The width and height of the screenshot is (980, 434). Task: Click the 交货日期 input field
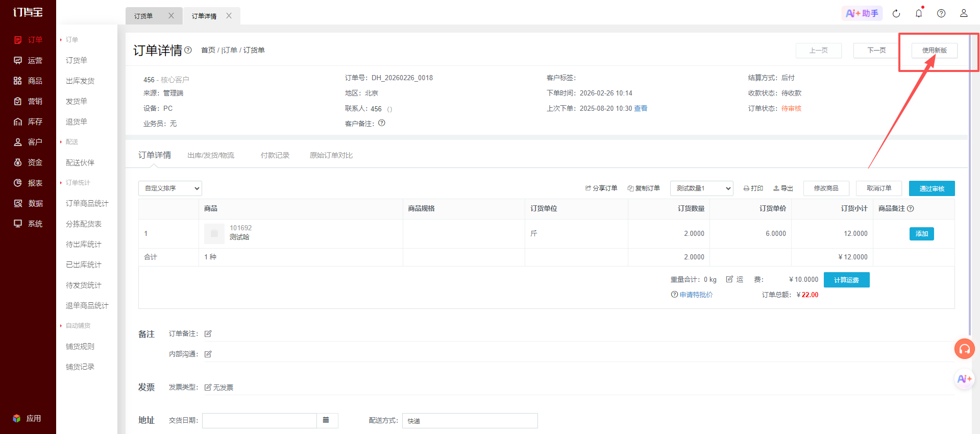click(259, 421)
